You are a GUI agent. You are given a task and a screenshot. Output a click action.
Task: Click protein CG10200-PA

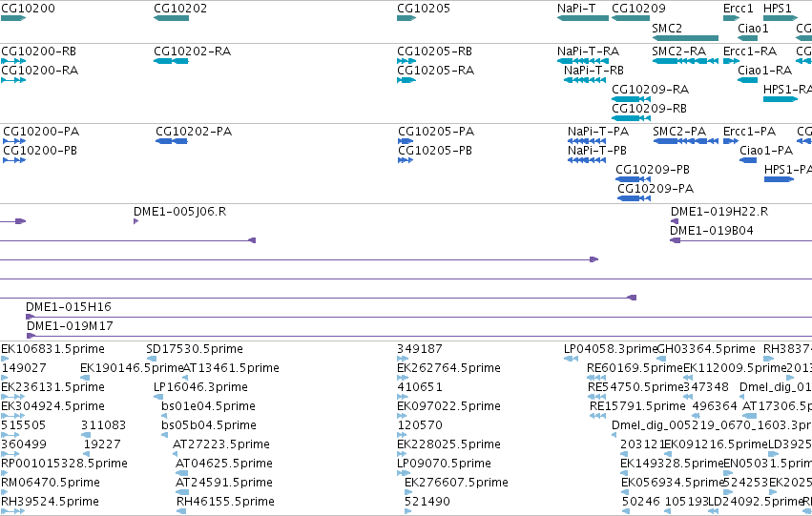pyautogui.click(x=41, y=132)
